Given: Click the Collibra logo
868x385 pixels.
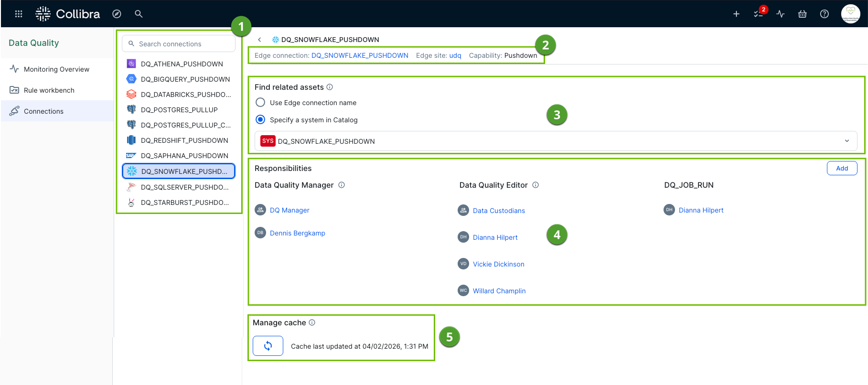Looking at the screenshot, I should pyautogui.click(x=68, y=14).
